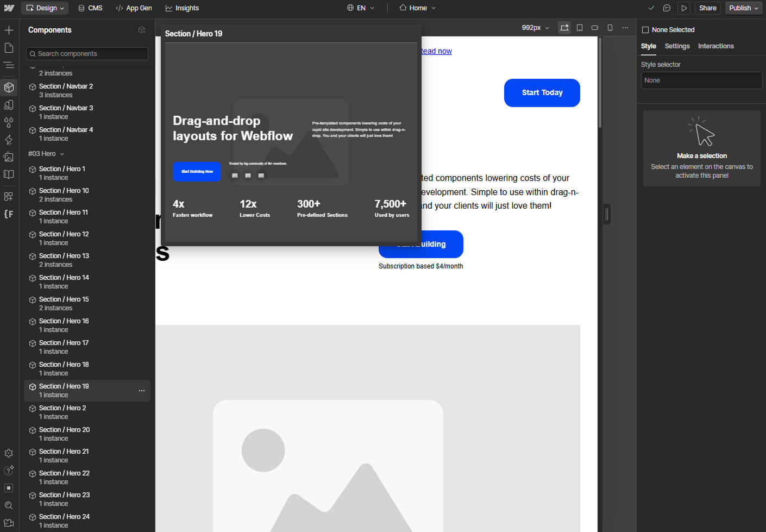The width and height of the screenshot is (766, 532).
Task: Collapse the #03 Hero group
Action: pos(46,154)
